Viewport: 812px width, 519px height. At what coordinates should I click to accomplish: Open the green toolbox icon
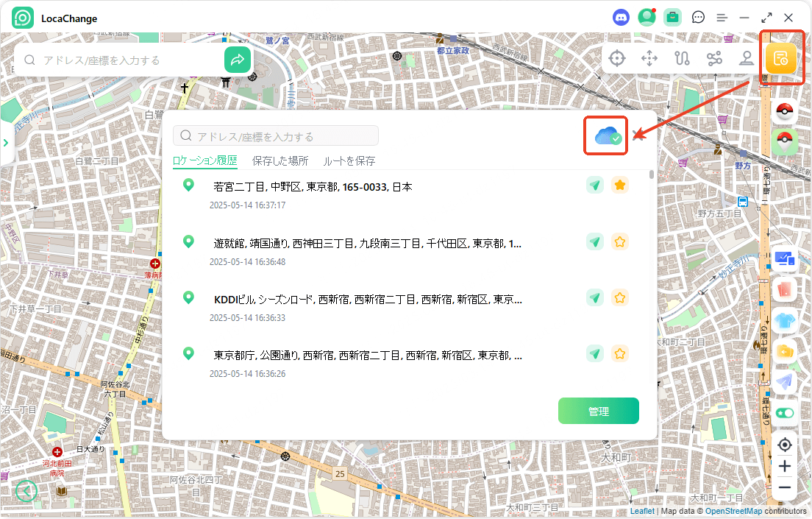[672, 18]
